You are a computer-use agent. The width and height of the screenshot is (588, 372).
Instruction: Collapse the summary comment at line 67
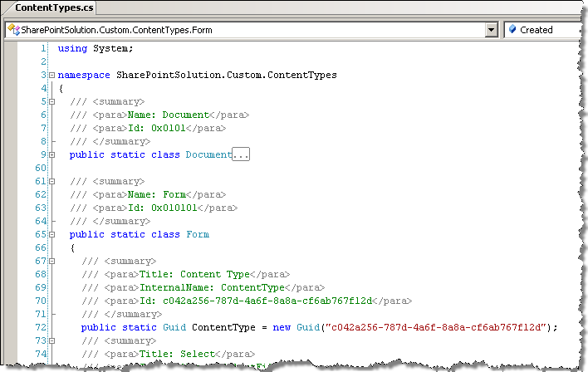(x=52, y=262)
